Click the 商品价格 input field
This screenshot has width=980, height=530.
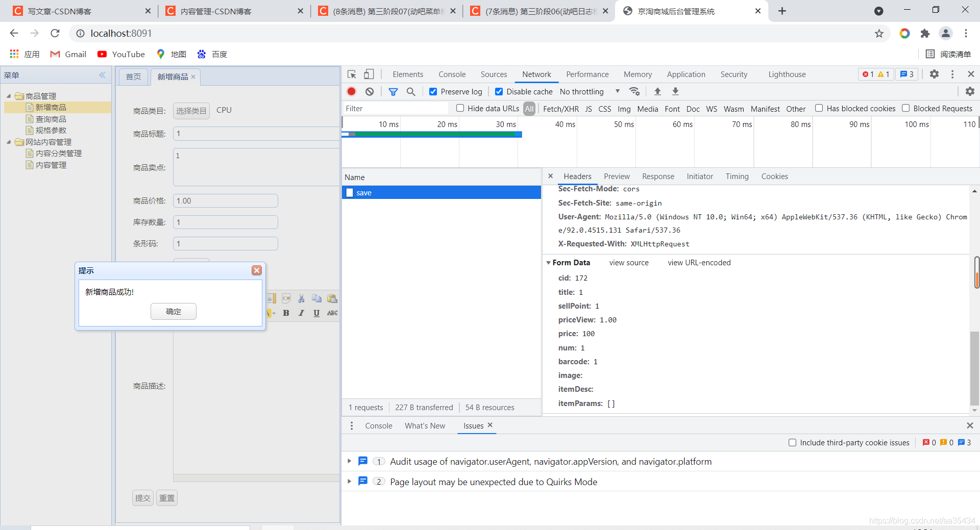point(226,201)
